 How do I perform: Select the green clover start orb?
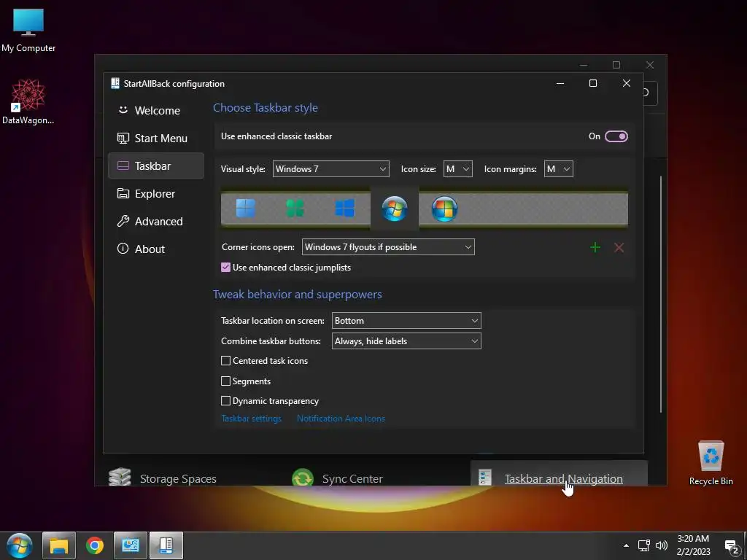point(295,208)
